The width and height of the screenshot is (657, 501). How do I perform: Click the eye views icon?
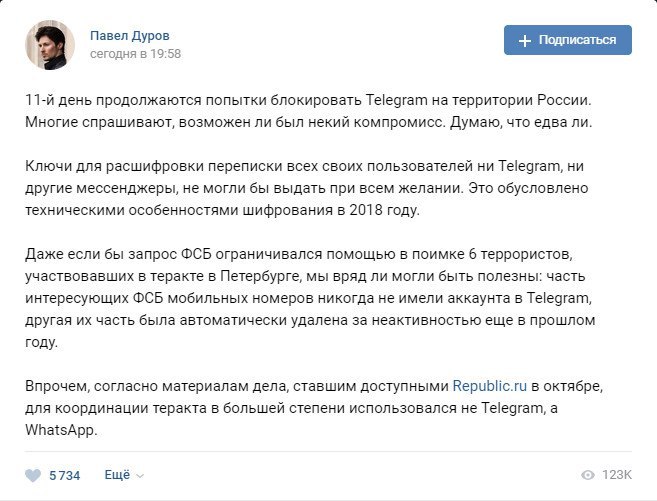pos(587,475)
